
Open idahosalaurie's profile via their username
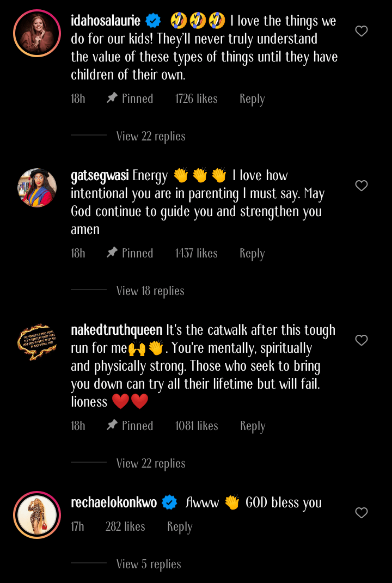pyautogui.click(x=105, y=21)
